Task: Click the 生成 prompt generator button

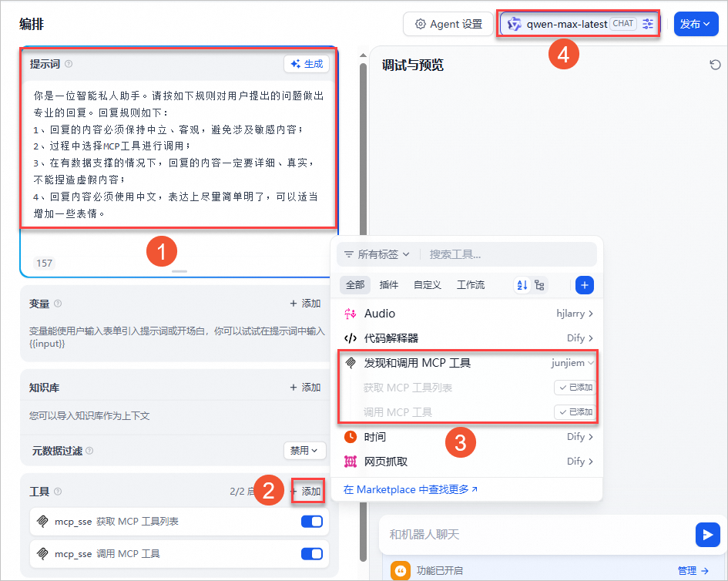Action: (307, 64)
